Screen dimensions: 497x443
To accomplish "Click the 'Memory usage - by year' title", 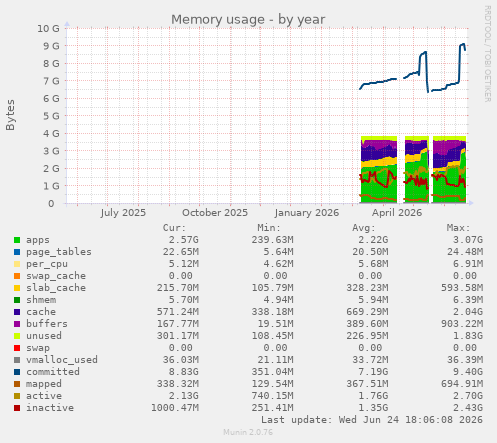I will point(248,20).
